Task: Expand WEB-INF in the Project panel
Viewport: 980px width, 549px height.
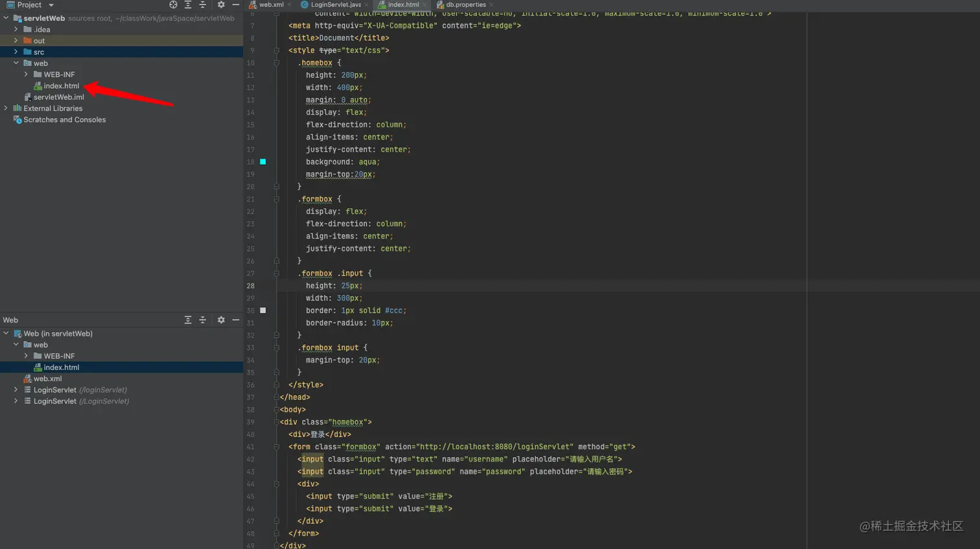Action: pyautogui.click(x=27, y=75)
